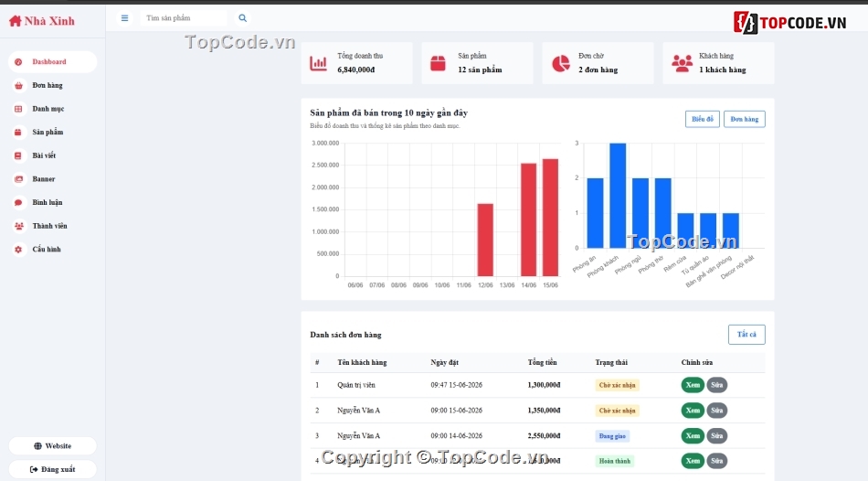
Task: Click the Tổng tiền column header
Action: (x=542, y=362)
